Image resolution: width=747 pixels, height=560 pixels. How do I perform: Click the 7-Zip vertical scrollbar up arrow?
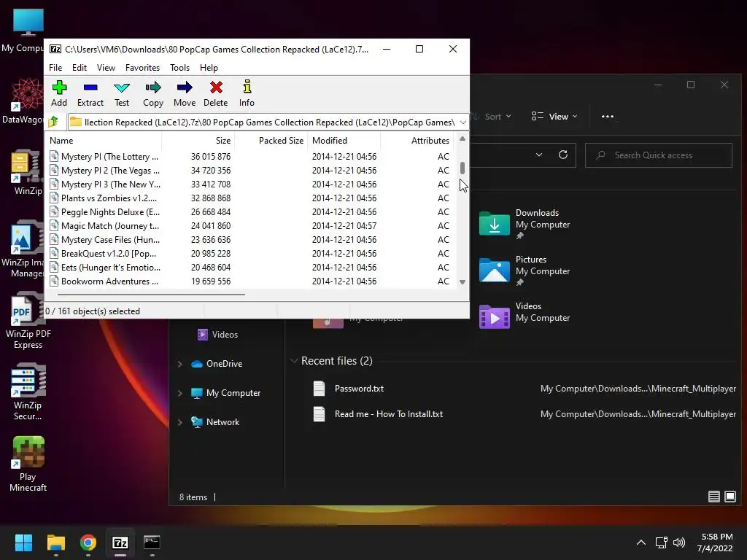click(x=462, y=139)
